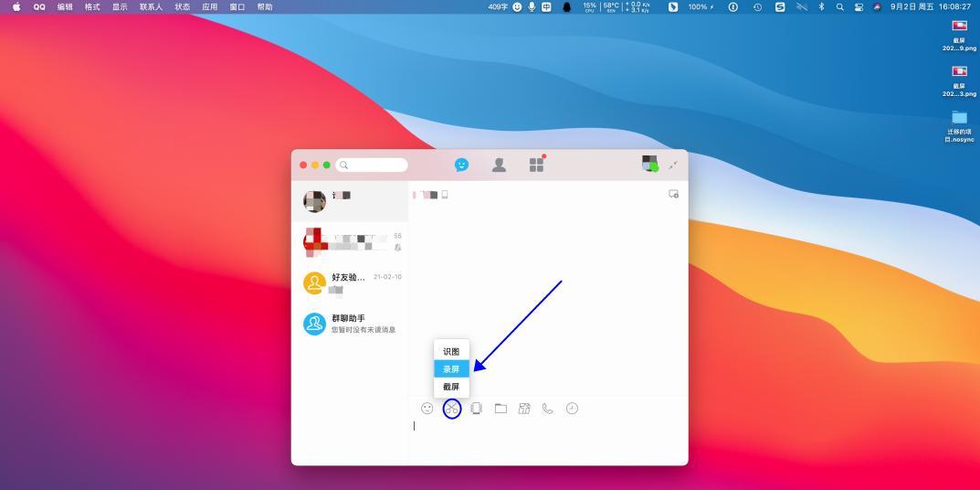Open CPU temperature stats in menu bar

pos(611,7)
